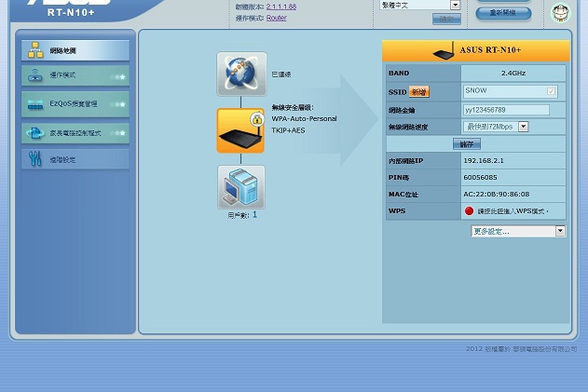Viewport: 588px width, 392px height.
Task: Click the WPS mode instruction text
Action: (513, 211)
